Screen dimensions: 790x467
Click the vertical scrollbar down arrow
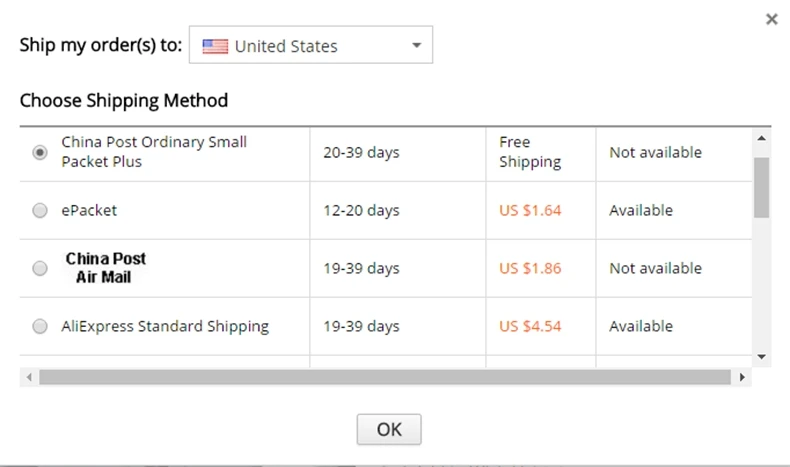(x=761, y=356)
